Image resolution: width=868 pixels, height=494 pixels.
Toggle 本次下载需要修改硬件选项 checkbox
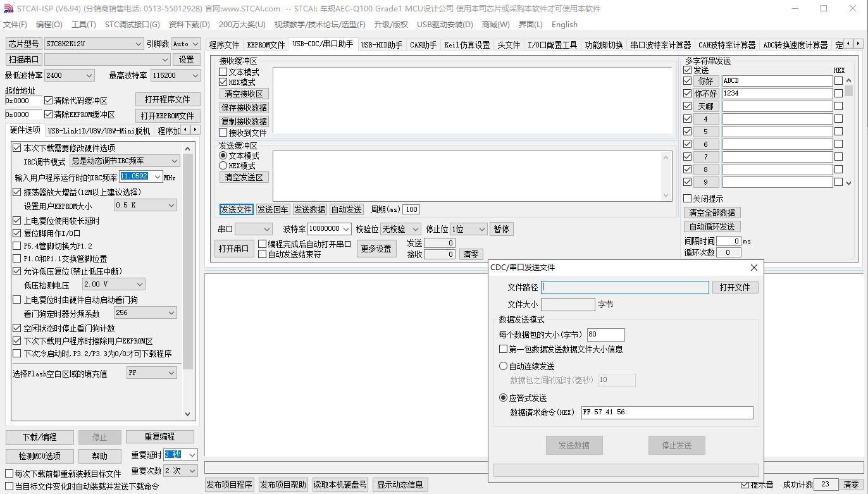pos(17,148)
